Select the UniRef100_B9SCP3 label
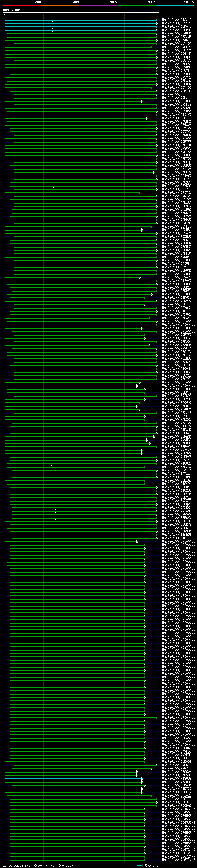197x868 pixels. 177,149
